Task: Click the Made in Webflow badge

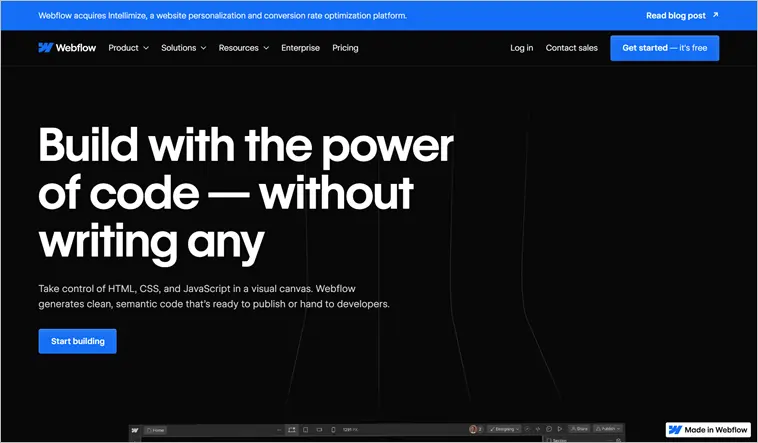Action: pyautogui.click(x=708, y=430)
